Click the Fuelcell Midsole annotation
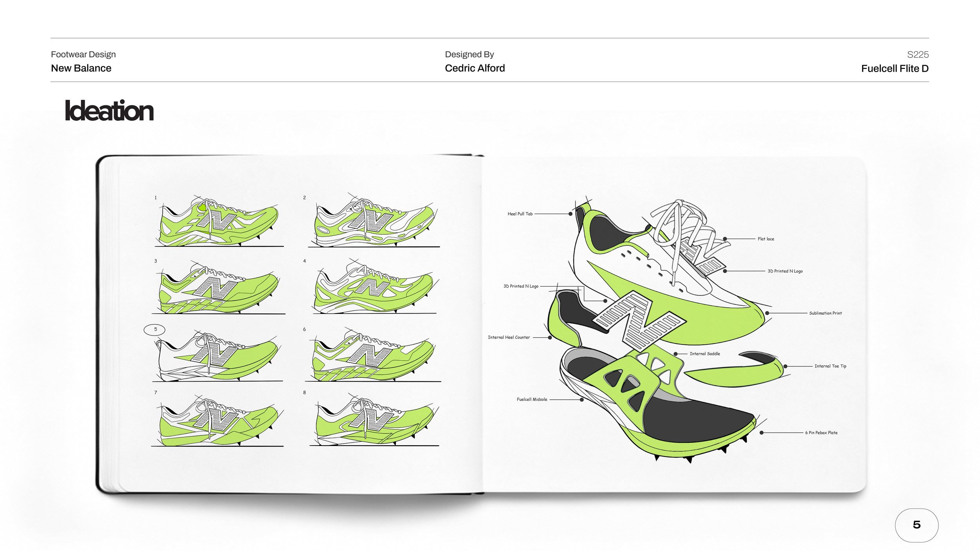 point(532,400)
